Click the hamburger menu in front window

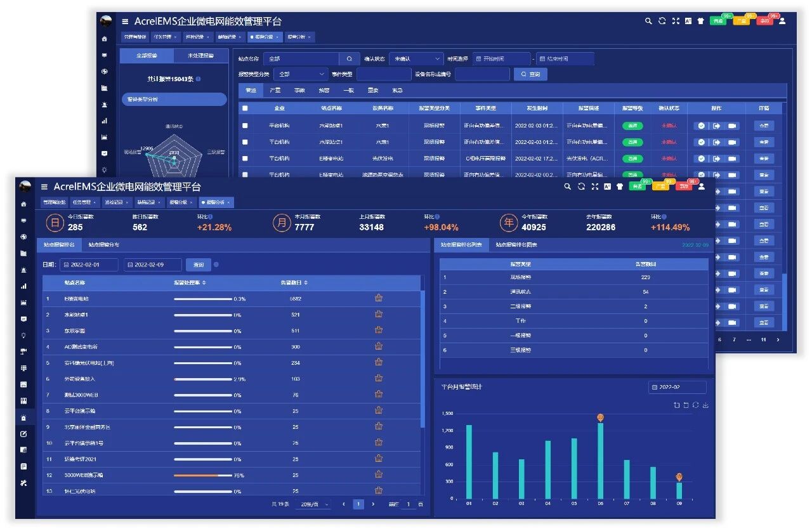(x=44, y=187)
